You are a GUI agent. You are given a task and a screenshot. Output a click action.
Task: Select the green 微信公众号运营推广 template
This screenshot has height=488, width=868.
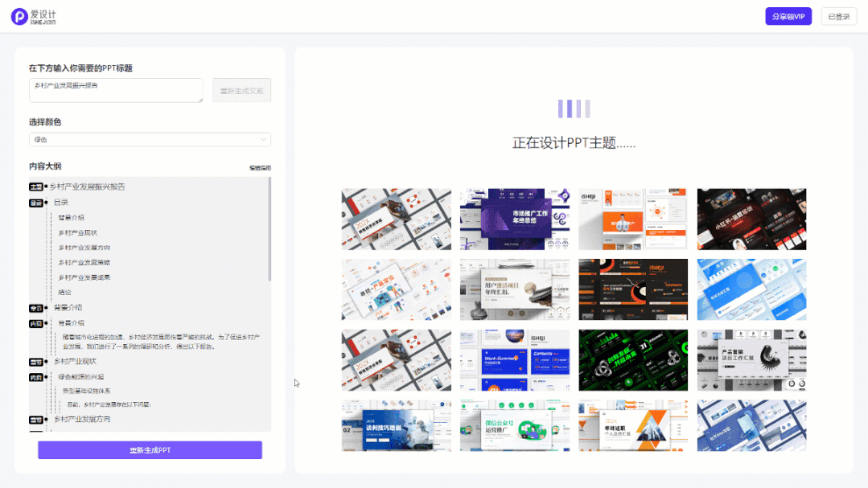pyautogui.click(x=515, y=425)
